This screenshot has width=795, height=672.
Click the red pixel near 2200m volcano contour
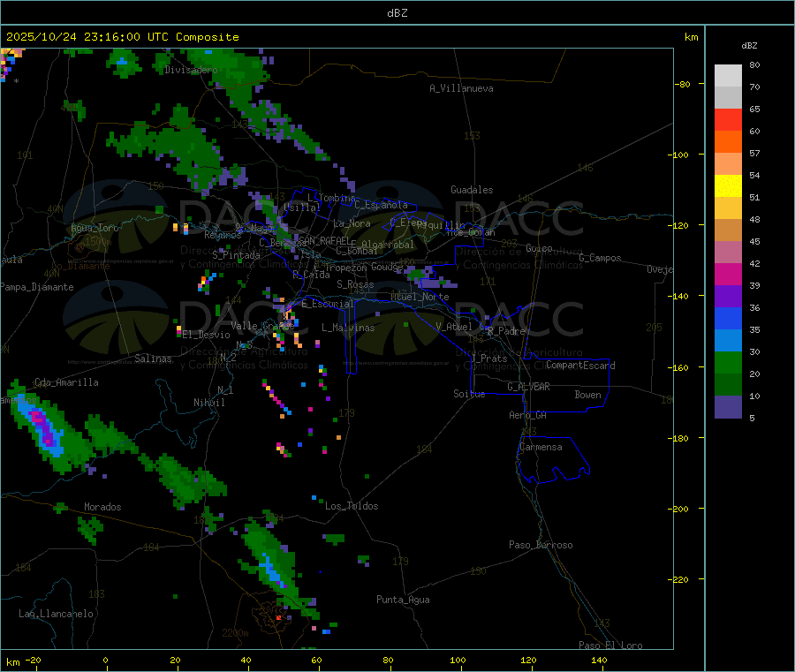coord(278,618)
